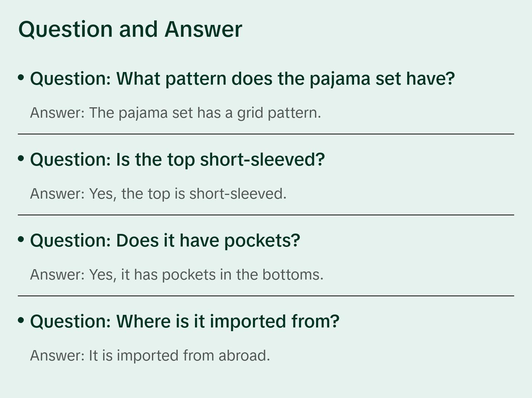
Task: Select the answer "Yes, the top is short-sleeved."
Action: coord(158,194)
